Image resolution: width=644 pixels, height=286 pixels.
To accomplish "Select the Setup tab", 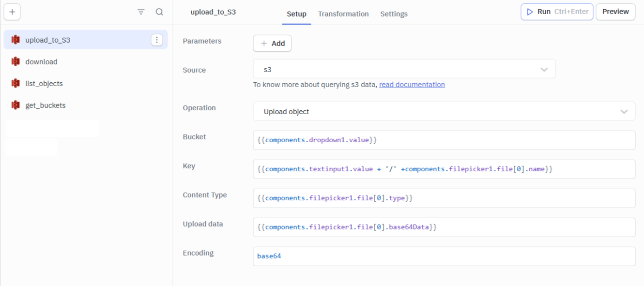I will (x=296, y=14).
